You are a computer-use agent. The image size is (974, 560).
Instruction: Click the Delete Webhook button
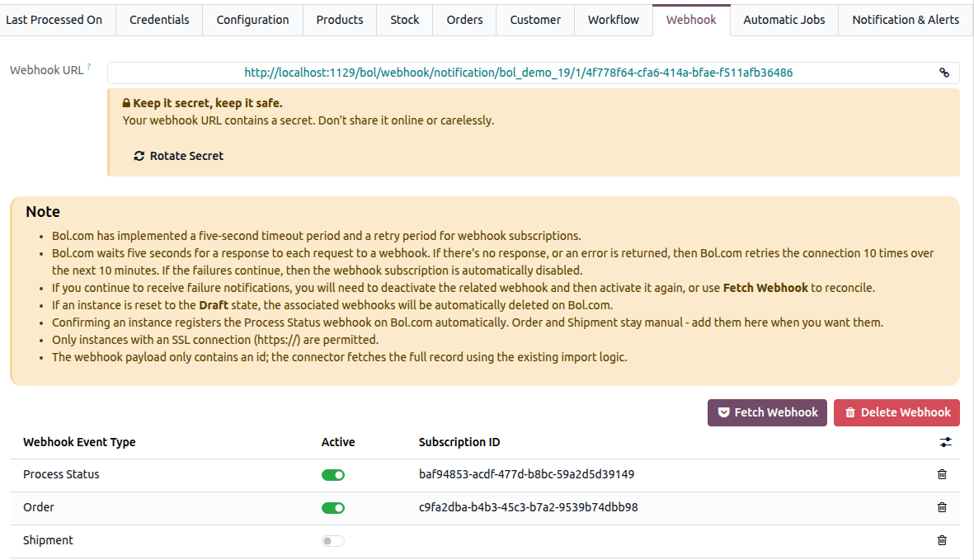(897, 412)
